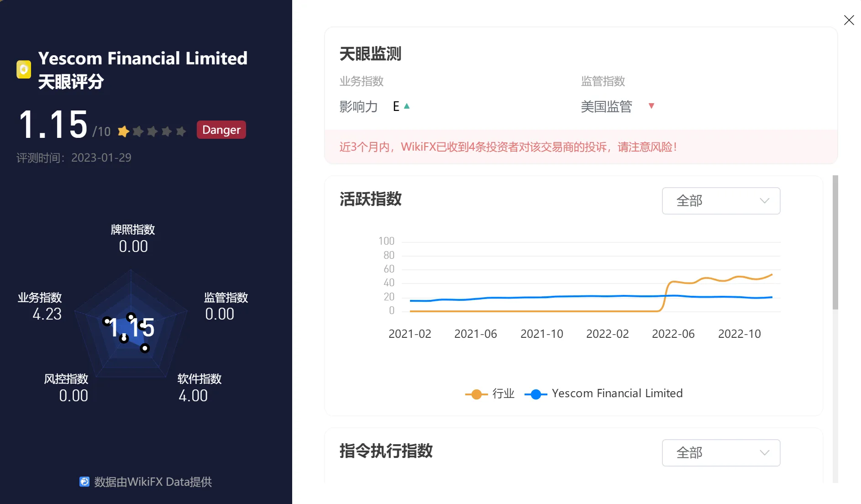Click the 评测时间 2023-01-29 text
Image resolution: width=861 pixels, height=504 pixels.
tap(74, 157)
